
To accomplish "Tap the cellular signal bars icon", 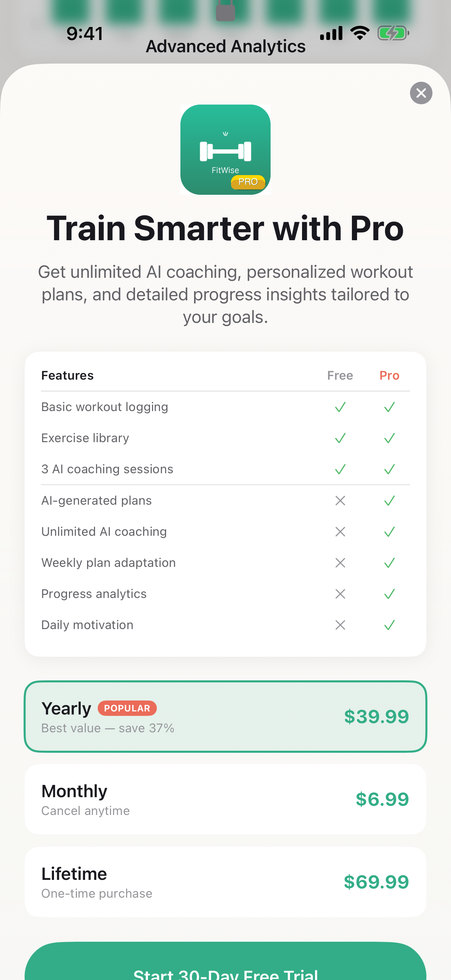I will click(x=331, y=33).
